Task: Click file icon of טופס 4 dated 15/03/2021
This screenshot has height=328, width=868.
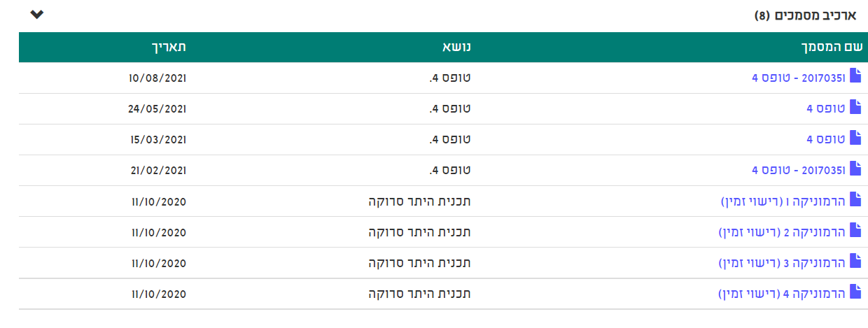Action: click(855, 138)
